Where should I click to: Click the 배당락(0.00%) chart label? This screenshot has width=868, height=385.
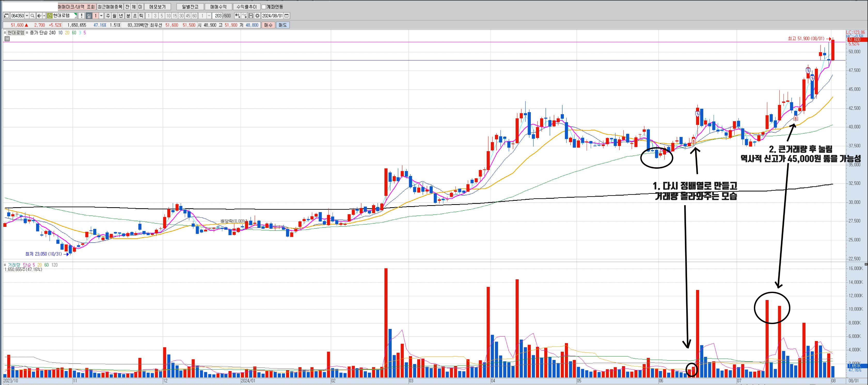tap(234, 221)
